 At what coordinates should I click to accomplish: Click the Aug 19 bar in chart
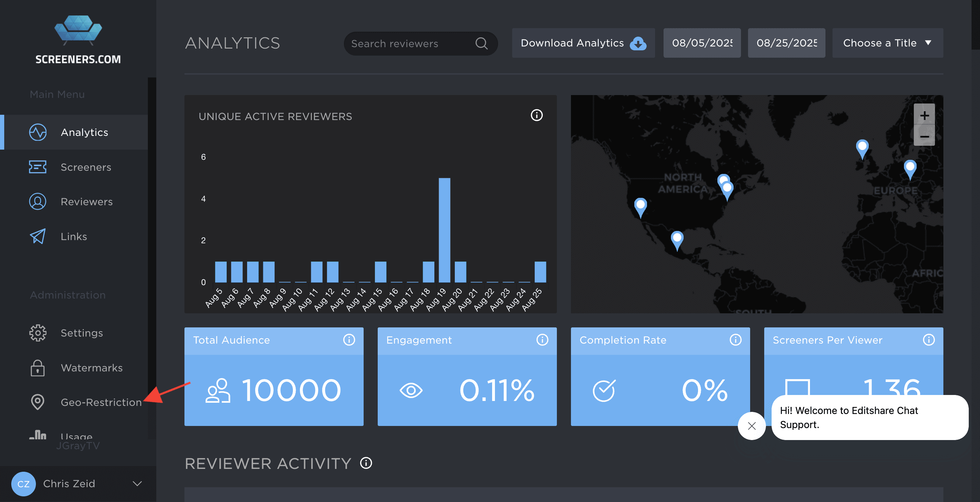444,230
